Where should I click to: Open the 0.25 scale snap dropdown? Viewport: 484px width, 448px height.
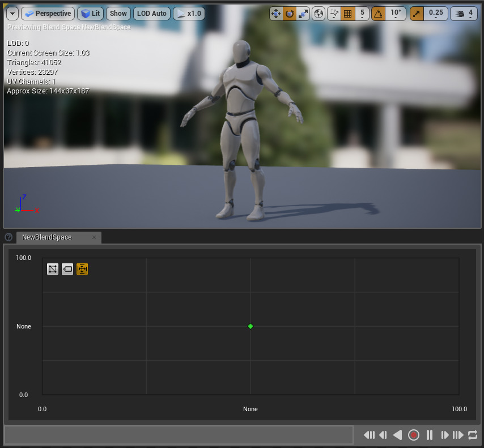(x=436, y=14)
